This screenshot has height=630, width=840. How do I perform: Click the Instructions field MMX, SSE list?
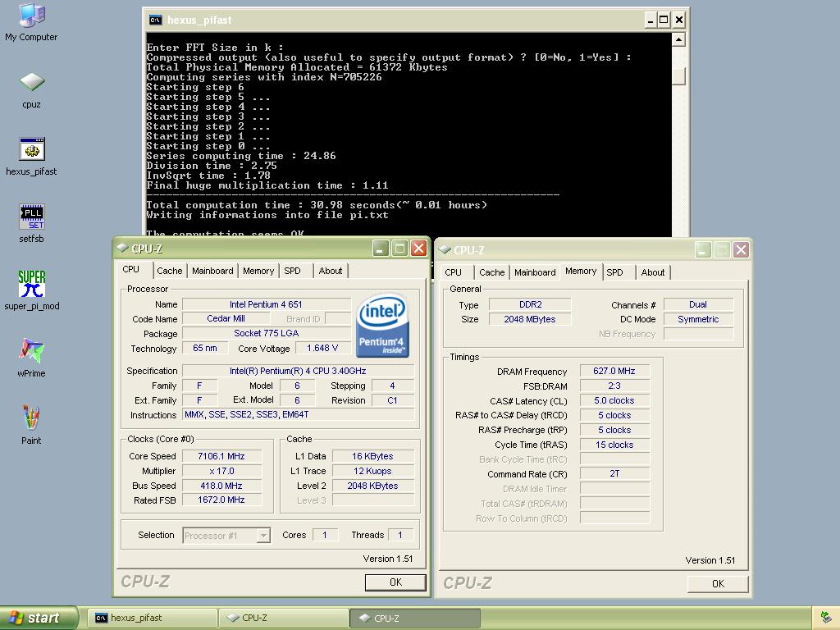[x=298, y=414]
